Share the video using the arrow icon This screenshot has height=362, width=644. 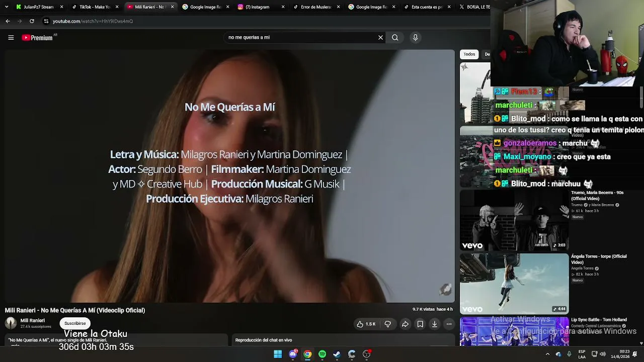click(x=405, y=324)
